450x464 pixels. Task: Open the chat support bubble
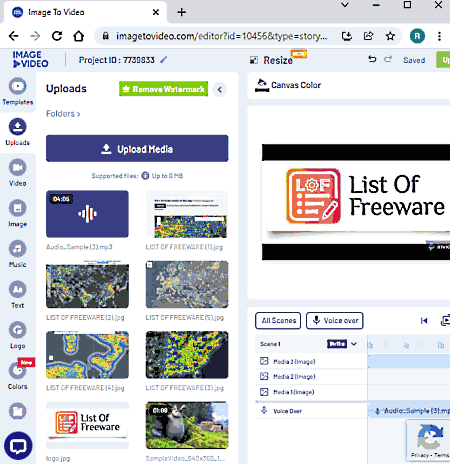[18, 445]
